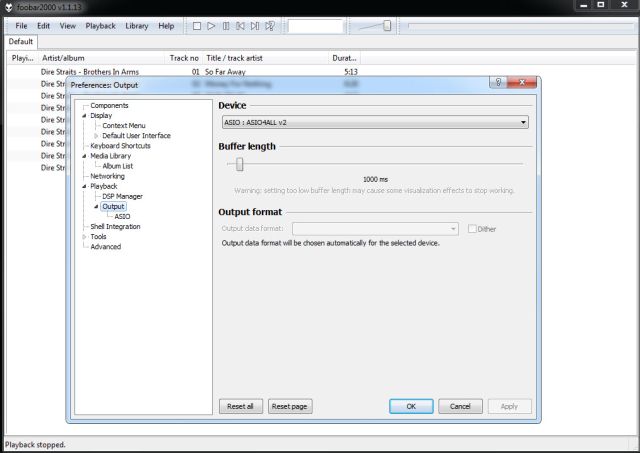Image resolution: width=640 pixels, height=453 pixels.
Task: Click the Track no column header
Action: pyautogui.click(x=184, y=58)
